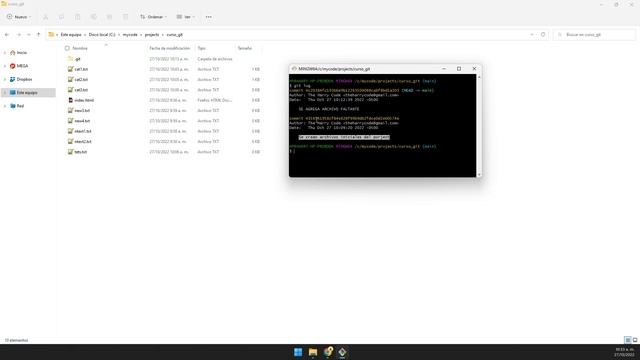Go forward with the Explorer forward arrow

tap(19, 35)
